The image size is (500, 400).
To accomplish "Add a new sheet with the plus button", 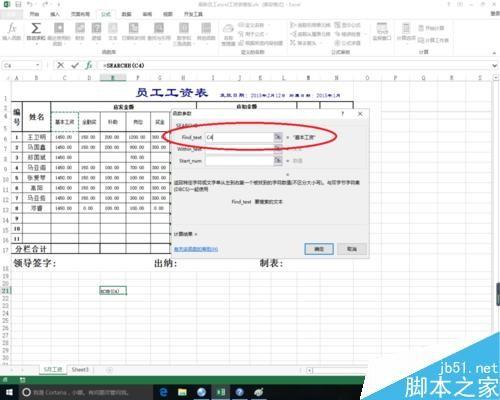I will click(109, 370).
